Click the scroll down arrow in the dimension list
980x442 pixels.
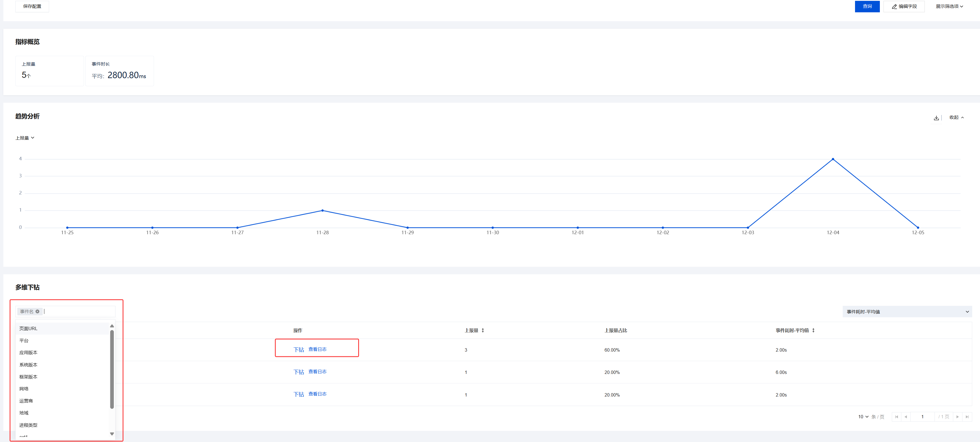pos(112,434)
